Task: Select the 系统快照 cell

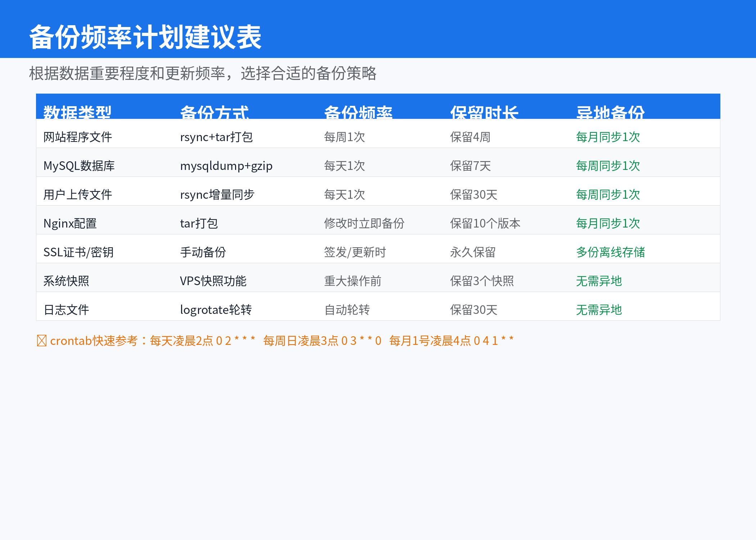Action: 66,281
